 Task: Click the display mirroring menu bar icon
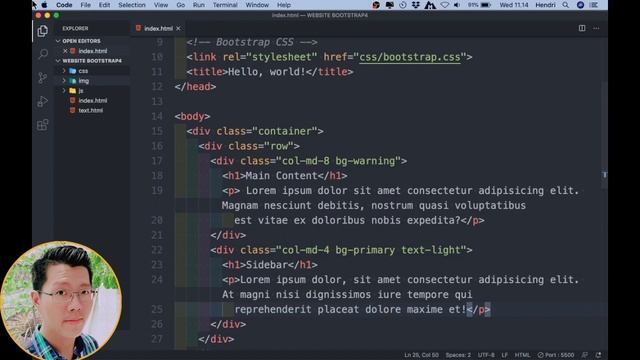coord(389,5)
